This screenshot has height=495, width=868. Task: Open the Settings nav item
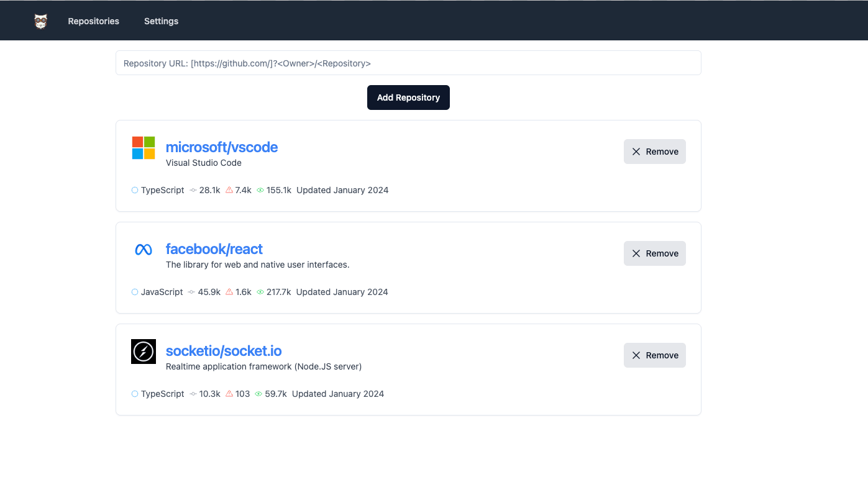tap(161, 21)
